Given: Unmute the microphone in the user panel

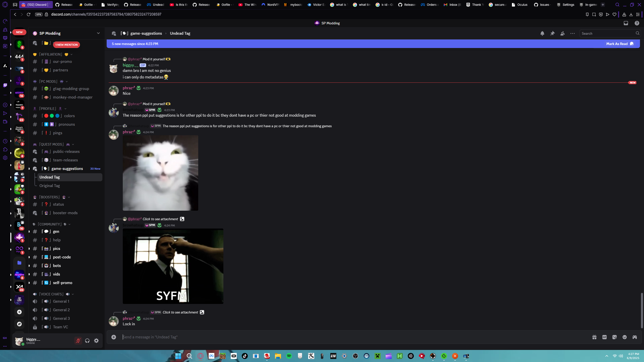Looking at the screenshot, I should [x=78, y=341].
